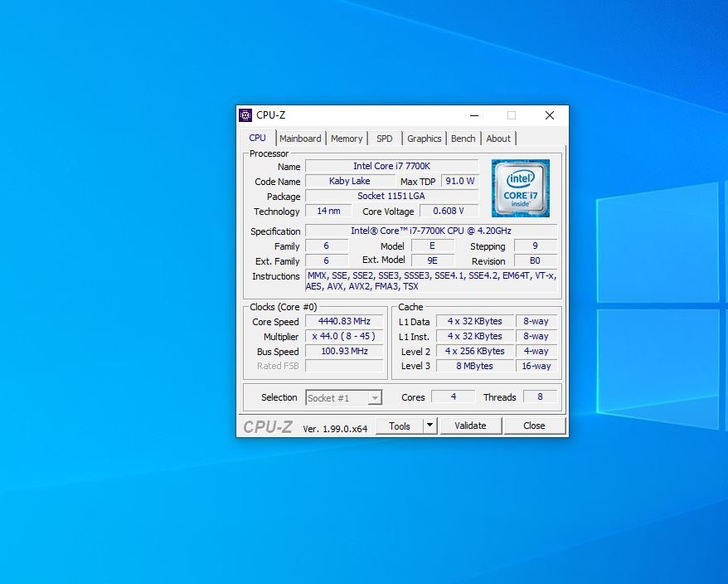Screen dimensions: 728x584
Task: Click the Close button at bottom
Action: 535,426
